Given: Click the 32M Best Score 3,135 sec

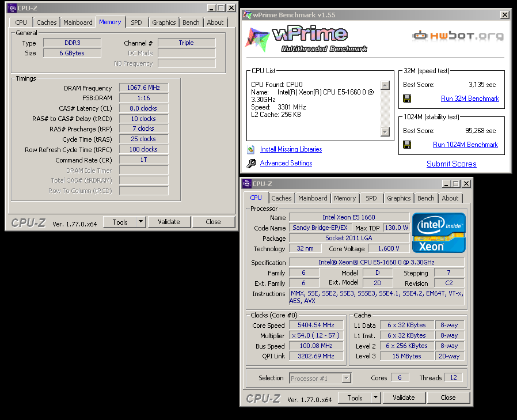Looking at the screenshot, I should tap(482, 85).
